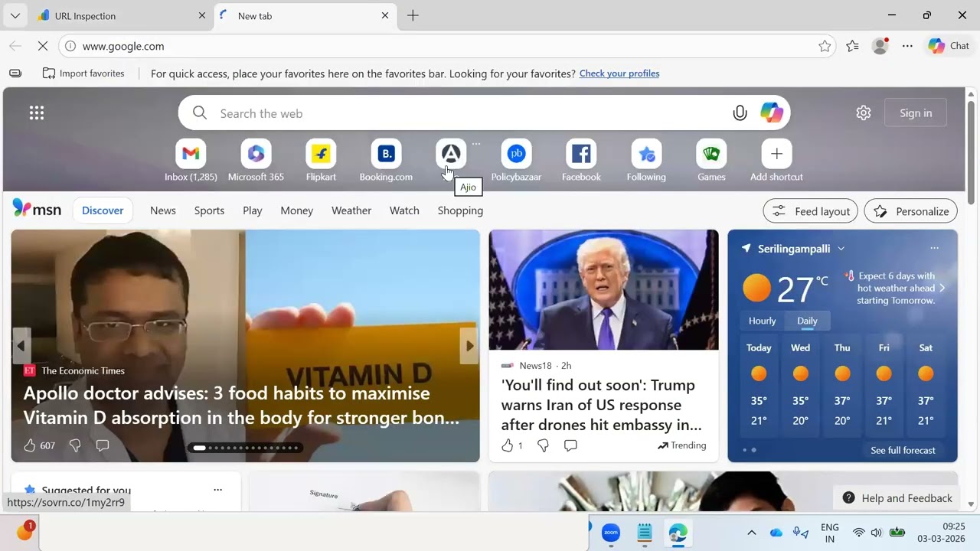Click the Search the web field
Screen dimensions: 980x551
484,113
